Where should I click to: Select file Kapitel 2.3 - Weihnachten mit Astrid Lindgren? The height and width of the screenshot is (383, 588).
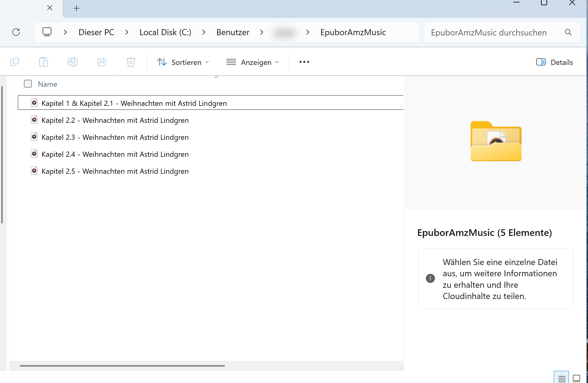point(115,137)
